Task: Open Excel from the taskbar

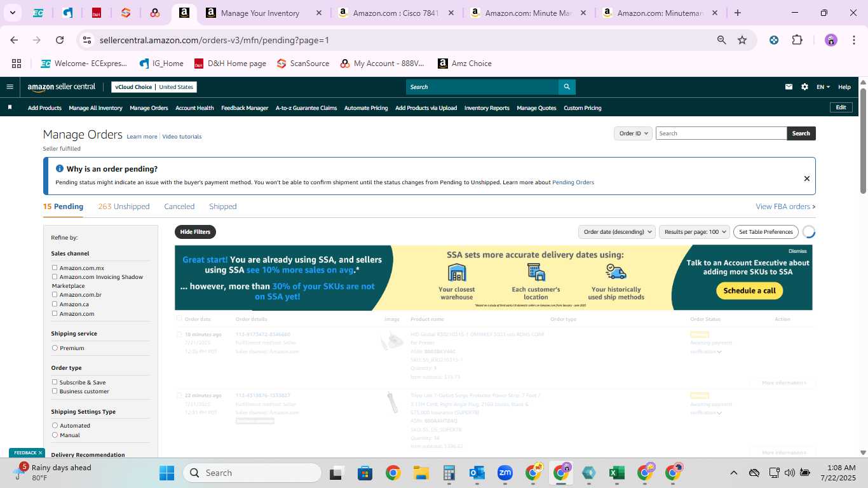Action: coord(616,473)
